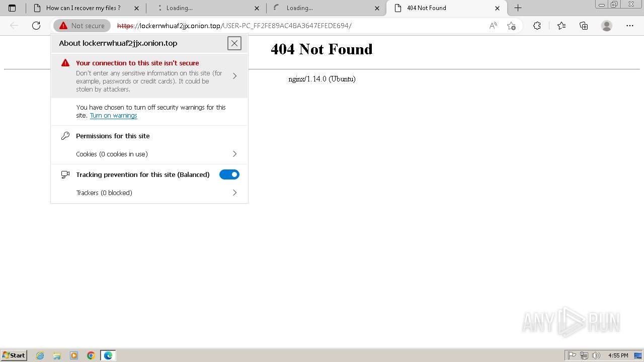644x362 pixels.
Task: Click the nginx/1.14.0 (Ubuntu) text
Action: [322, 79]
